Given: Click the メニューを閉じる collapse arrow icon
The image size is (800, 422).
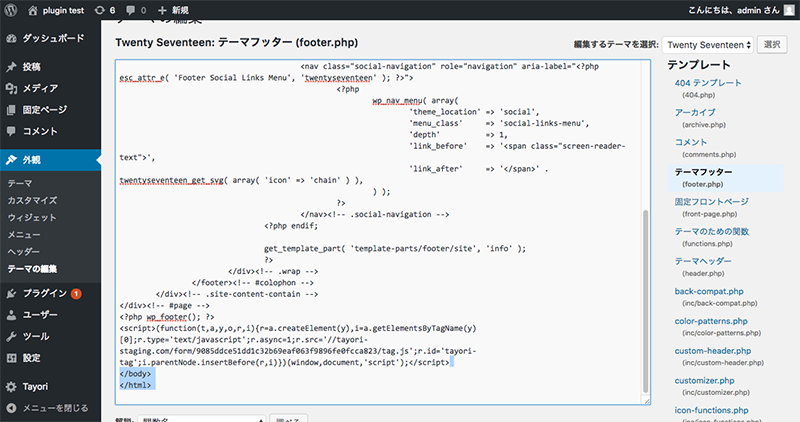Looking at the screenshot, I should tap(11, 408).
